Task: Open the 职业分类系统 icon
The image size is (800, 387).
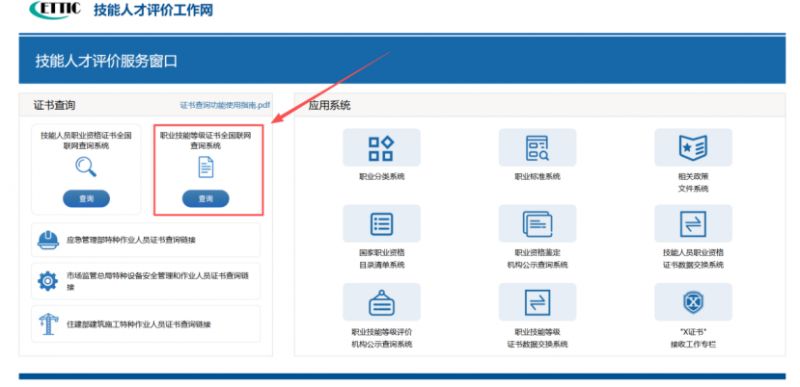Action: 381,147
